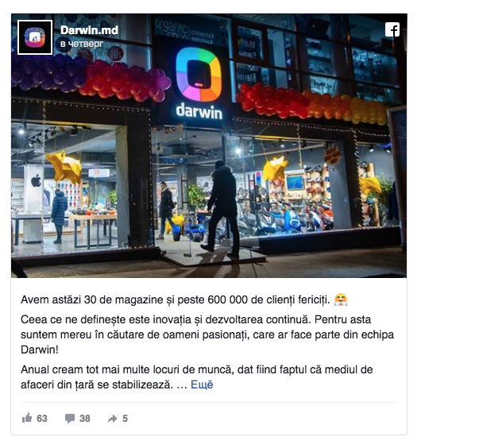Open the Darwin storefront photo
479x448 pixels.
[x=209, y=145]
